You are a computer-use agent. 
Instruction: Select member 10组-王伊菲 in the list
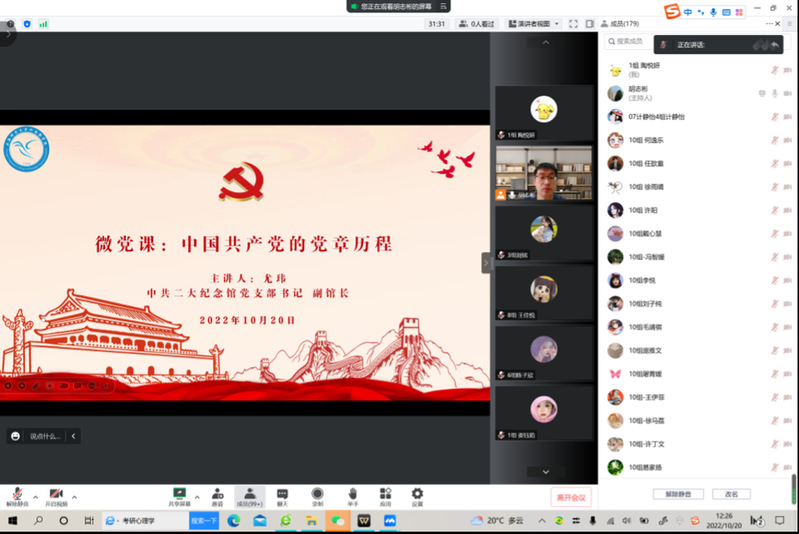coord(698,397)
